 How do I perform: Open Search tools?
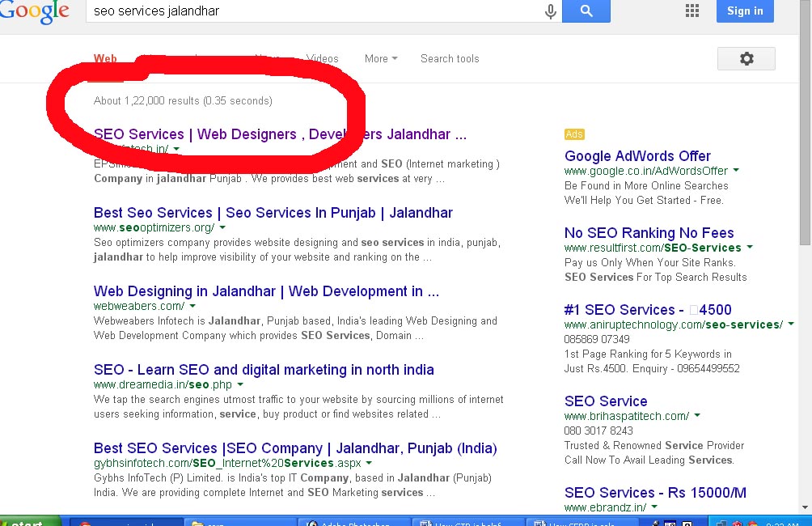[450, 58]
